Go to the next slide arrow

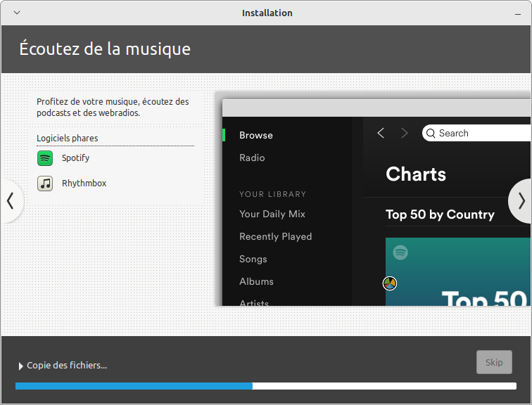pyautogui.click(x=521, y=201)
